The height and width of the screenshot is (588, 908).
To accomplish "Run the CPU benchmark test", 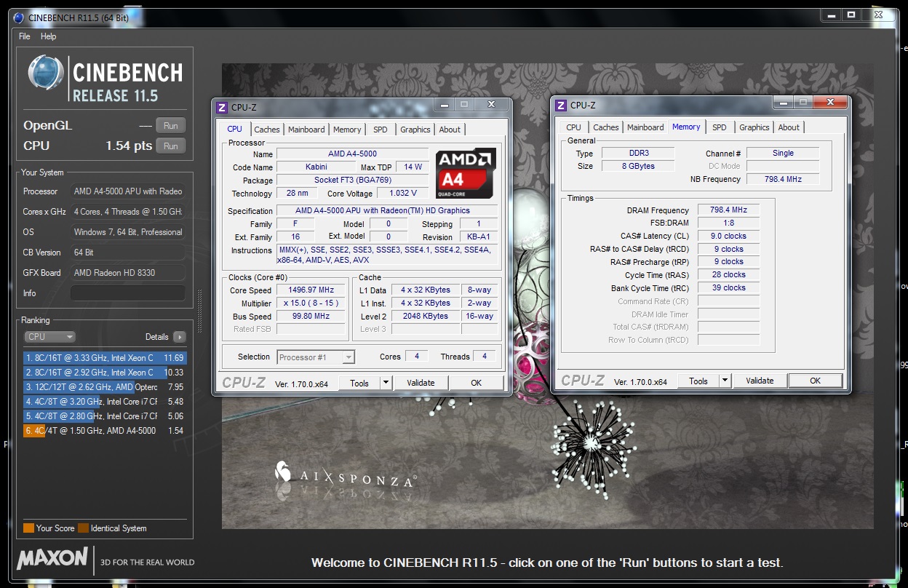I will coord(171,146).
